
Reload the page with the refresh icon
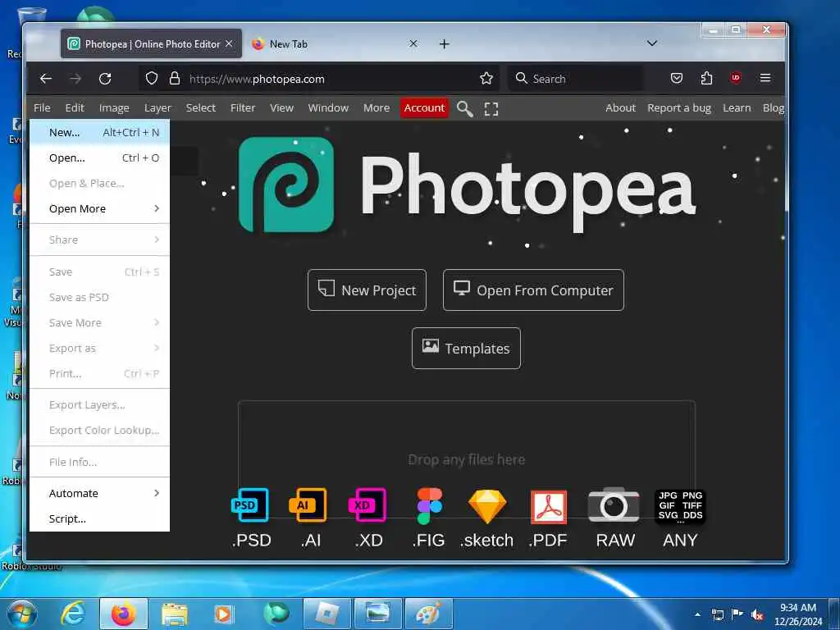pos(105,79)
